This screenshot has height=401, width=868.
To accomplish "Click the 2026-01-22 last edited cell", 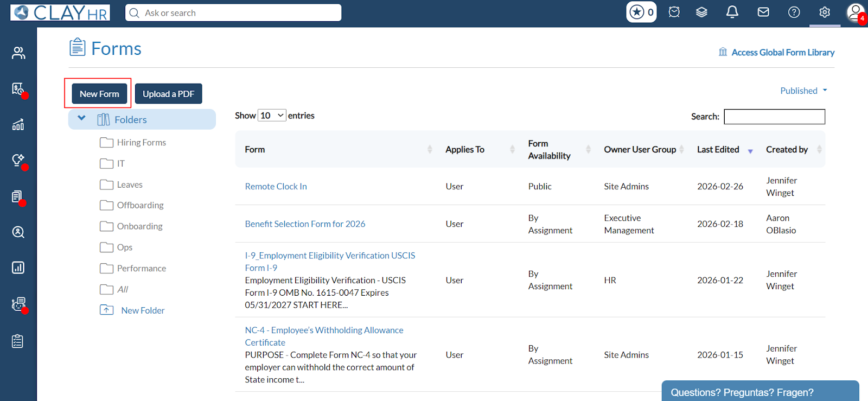I will click(720, 280).
